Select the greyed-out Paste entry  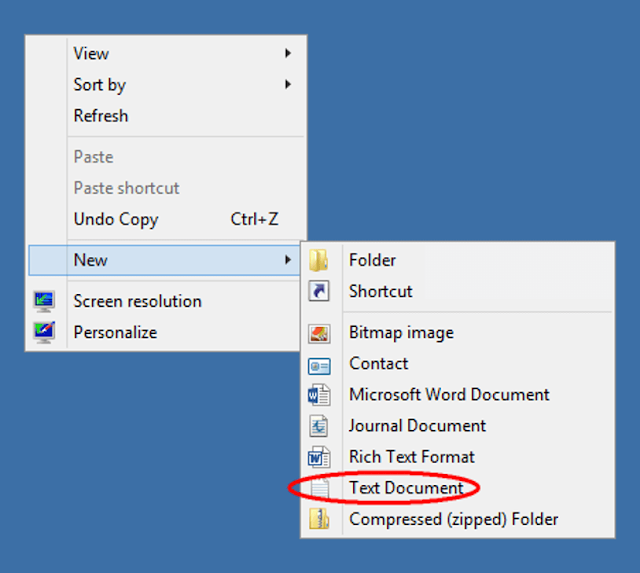tap(166, 157)
